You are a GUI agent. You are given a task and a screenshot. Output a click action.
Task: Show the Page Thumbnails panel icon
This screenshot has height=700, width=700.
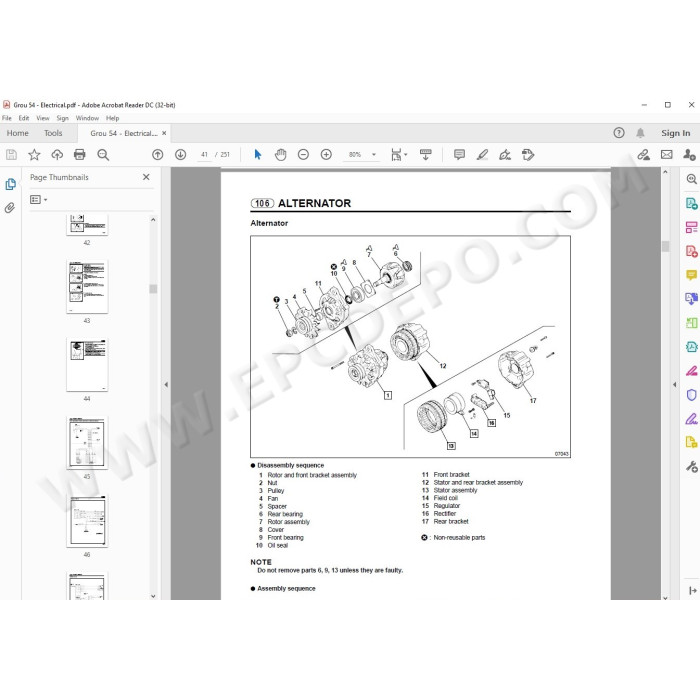(10, 184)
